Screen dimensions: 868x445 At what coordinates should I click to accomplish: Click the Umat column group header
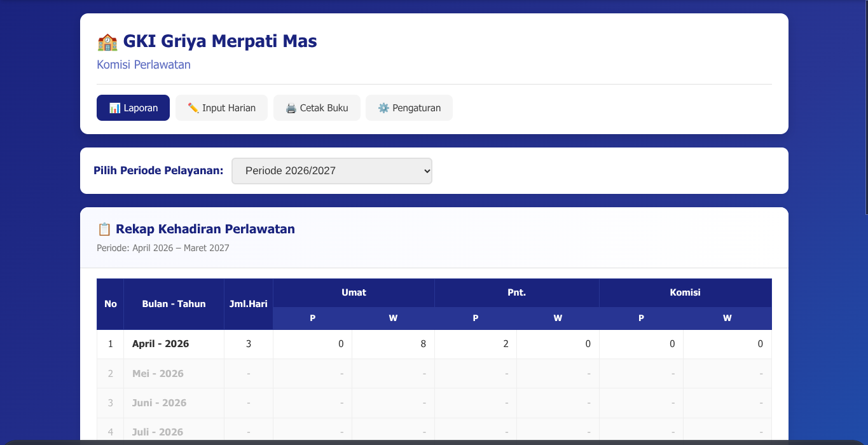click(x=354, y=292)
